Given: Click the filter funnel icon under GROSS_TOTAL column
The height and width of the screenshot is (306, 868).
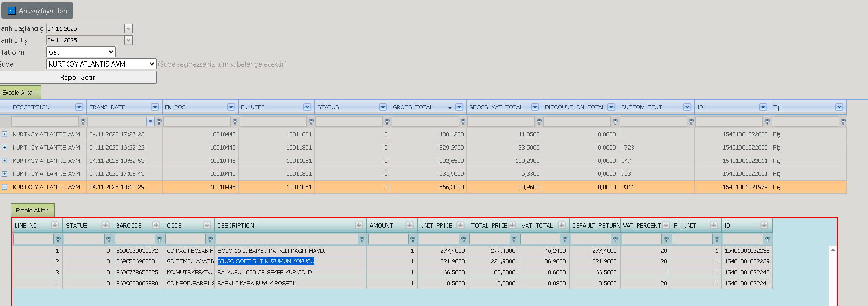Looking at the screenshot, I should pos(463,122).
